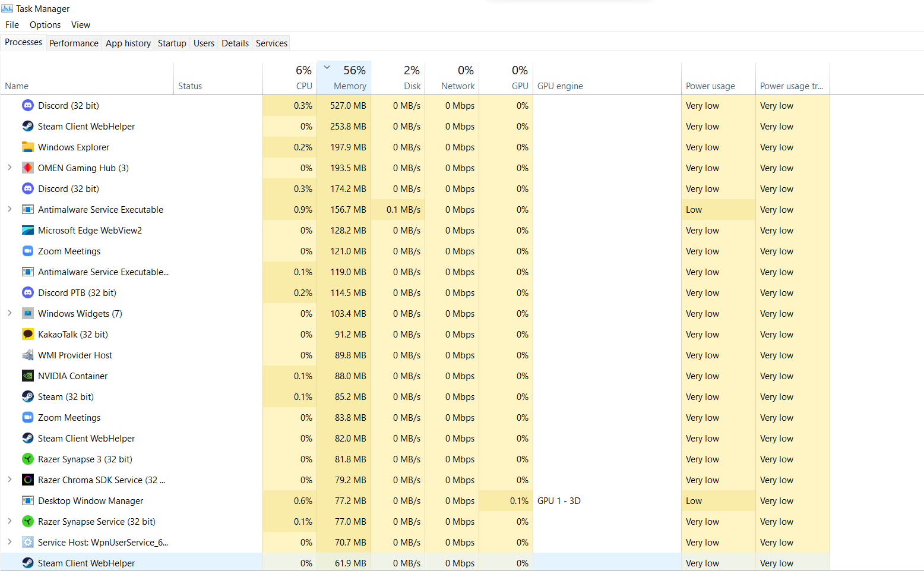Viewport: 924px width, 583px height.
Task: Switch to the Performance tab
Action: point(74,43)
